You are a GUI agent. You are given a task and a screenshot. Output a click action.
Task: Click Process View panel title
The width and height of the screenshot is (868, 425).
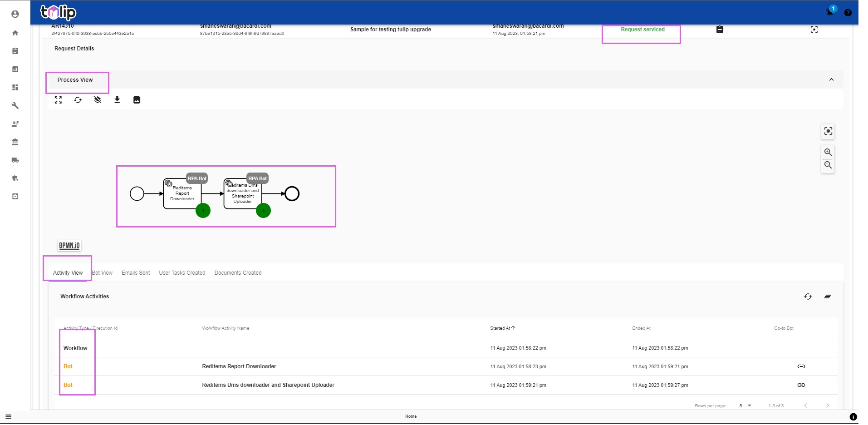(75, 80)
